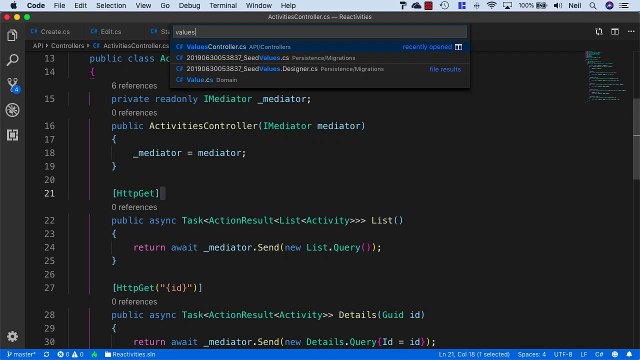Click the Controllers breadcrumb segment
Viewport: 640px width, 360px height.
point(67,46)
